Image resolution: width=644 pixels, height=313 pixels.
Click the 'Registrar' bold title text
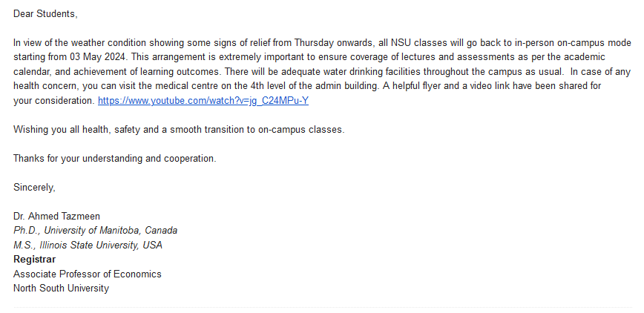tap(34, 259)
